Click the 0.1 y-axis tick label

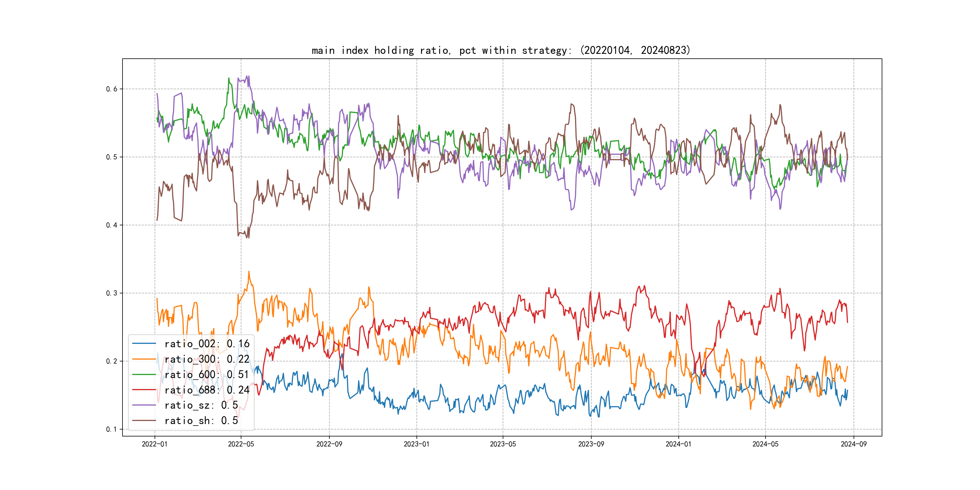click(x=112, y=430)
